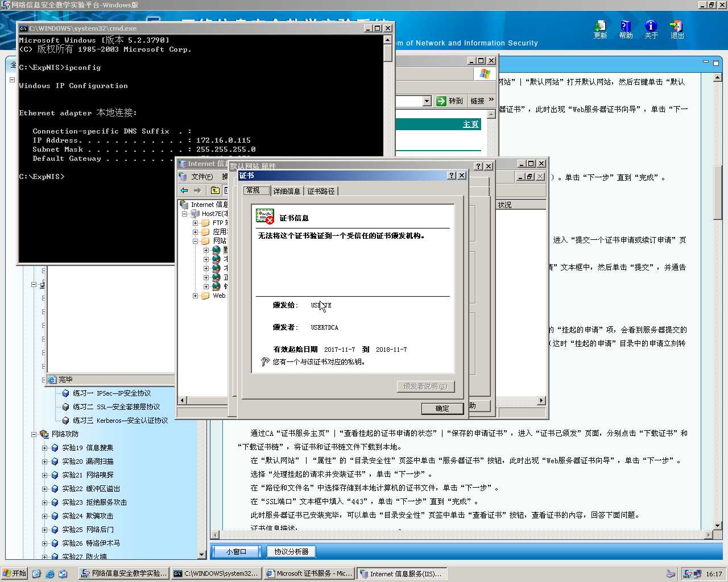
Task: Open the address bar dropdown in browser window
Action: pos(427,101)
